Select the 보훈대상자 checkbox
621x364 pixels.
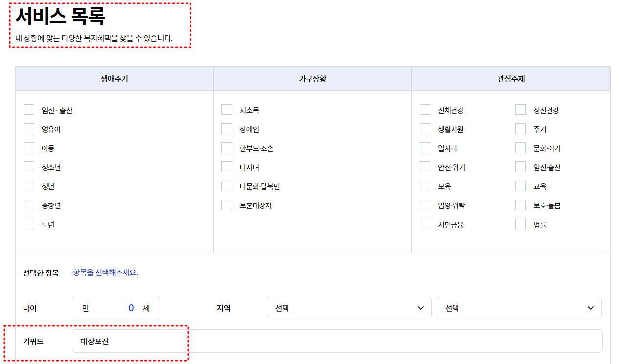[227, 205]
